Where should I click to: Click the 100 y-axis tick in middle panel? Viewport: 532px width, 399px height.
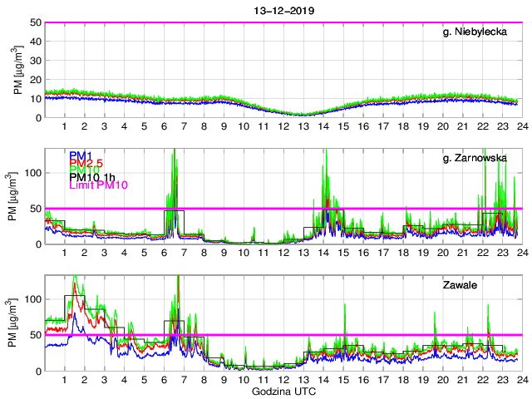pyautogui.click(x=33, y=173)
